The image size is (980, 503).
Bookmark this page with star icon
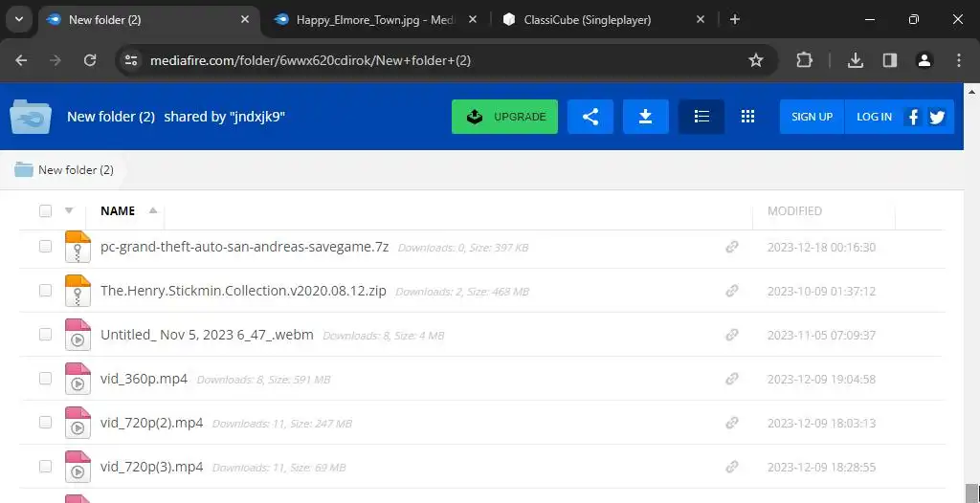coord(756,60)
